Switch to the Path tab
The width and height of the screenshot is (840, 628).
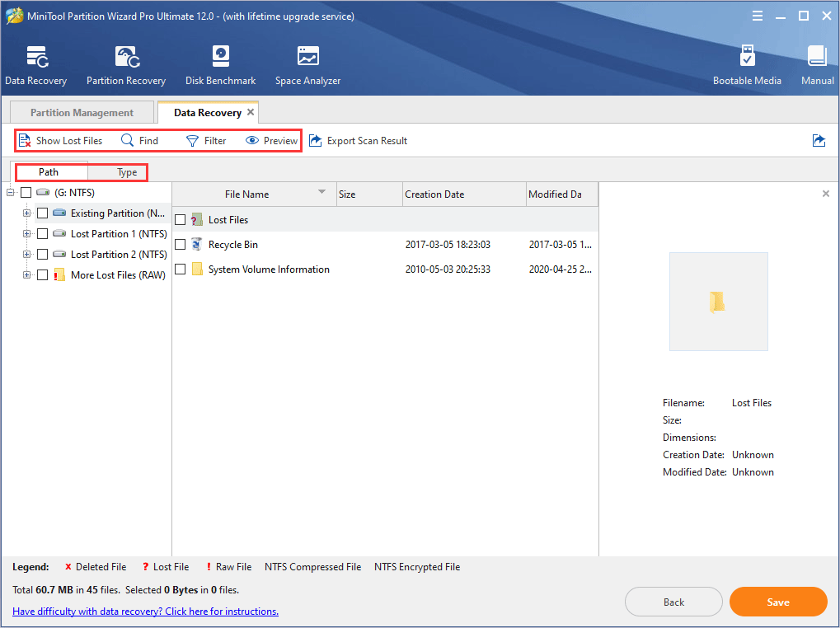pos(49,172)
